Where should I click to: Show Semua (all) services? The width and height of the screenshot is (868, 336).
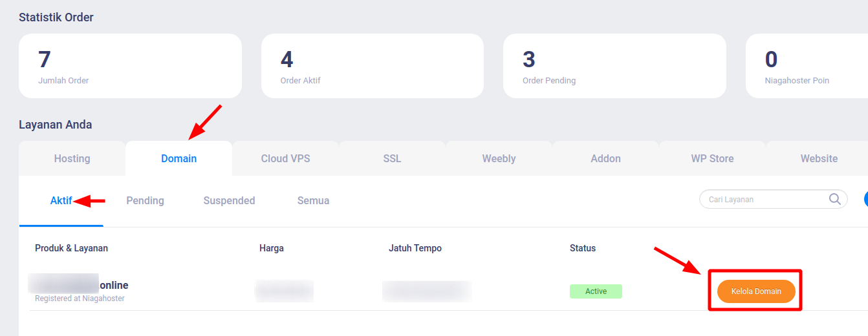(x=313, y=200)
